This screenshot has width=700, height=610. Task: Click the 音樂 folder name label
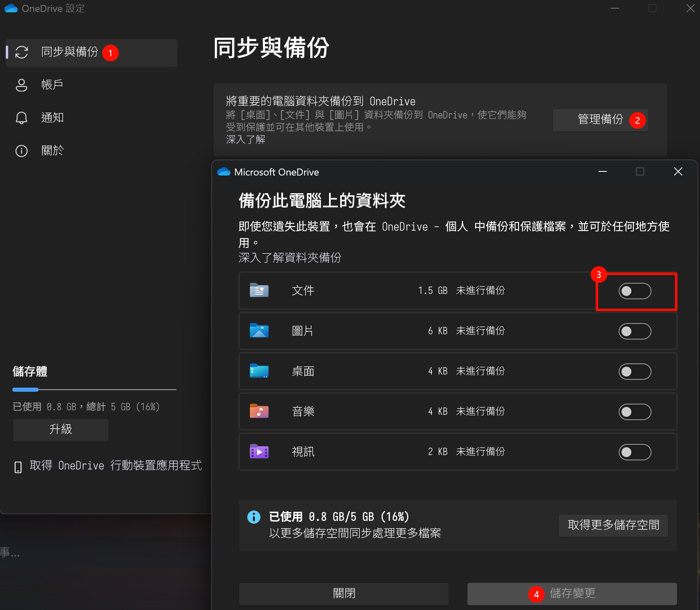pos(303,411)
